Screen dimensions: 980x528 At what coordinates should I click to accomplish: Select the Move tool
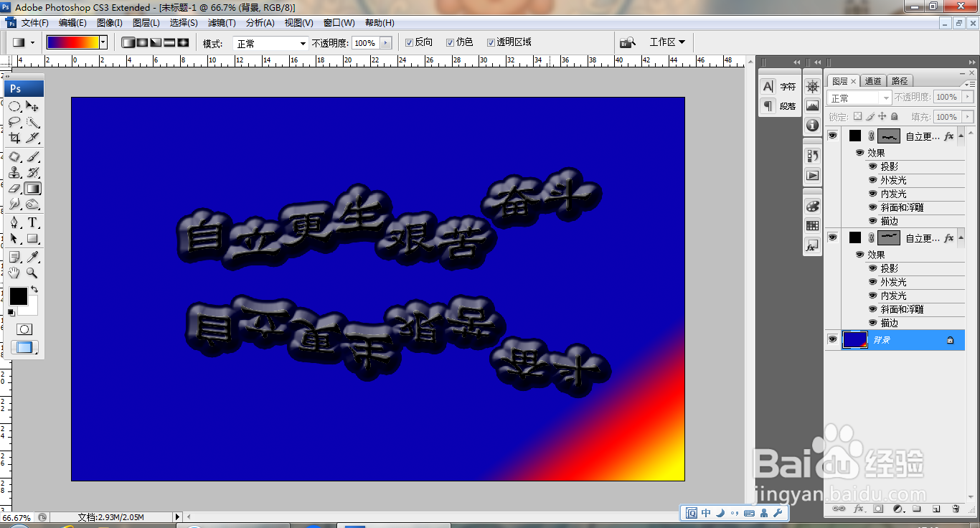32,106
